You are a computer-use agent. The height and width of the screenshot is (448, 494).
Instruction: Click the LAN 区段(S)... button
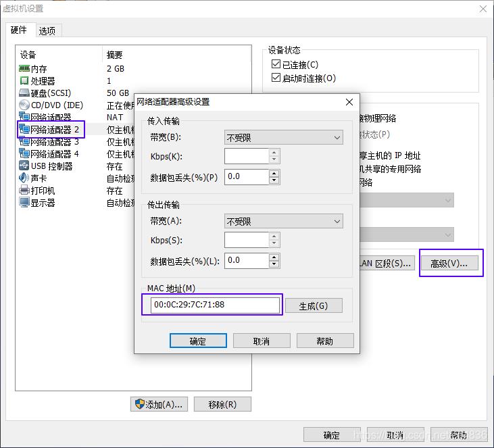click(387, 263)
